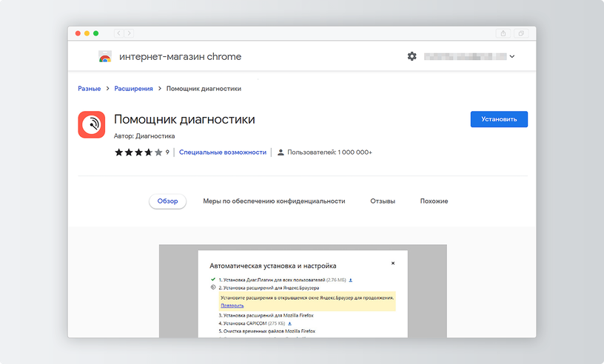Click the 'Установить' install button
The image size is (604, 364).
(499, 119)
